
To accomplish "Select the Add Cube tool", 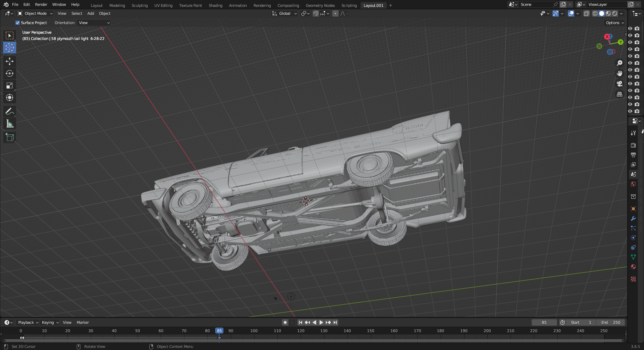I will [10, 137].
